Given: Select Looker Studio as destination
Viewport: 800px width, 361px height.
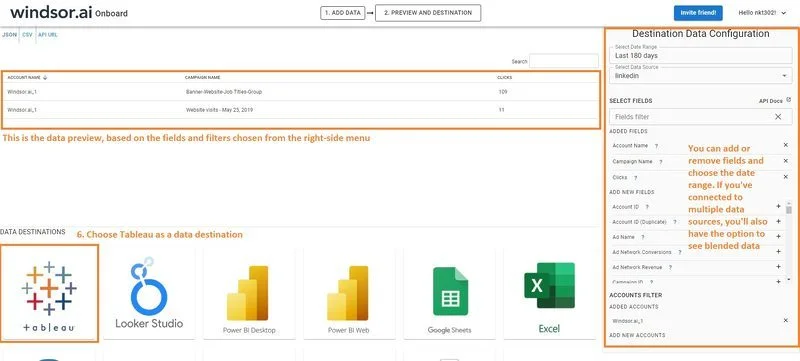Looking at the screenshot, I should [149, 293].
